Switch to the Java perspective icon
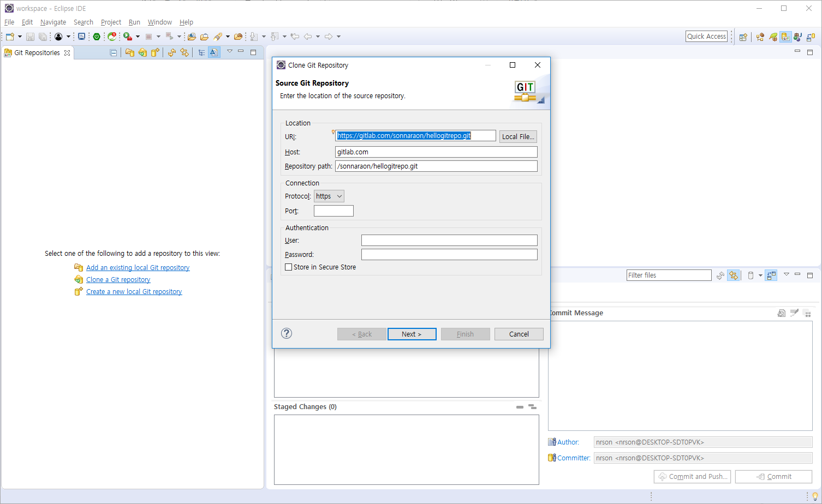The image size is (822, 504). 798,37
